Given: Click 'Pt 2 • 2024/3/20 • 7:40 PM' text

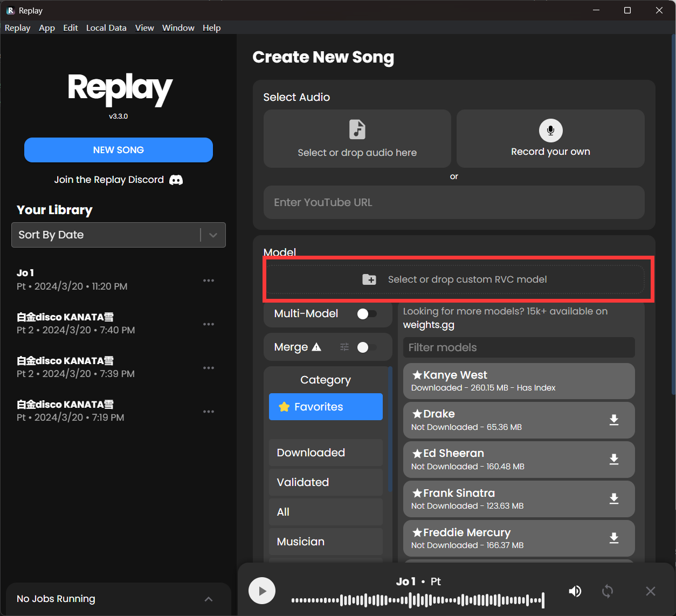Looking at the screenshot, I should (x=75, y=330).
